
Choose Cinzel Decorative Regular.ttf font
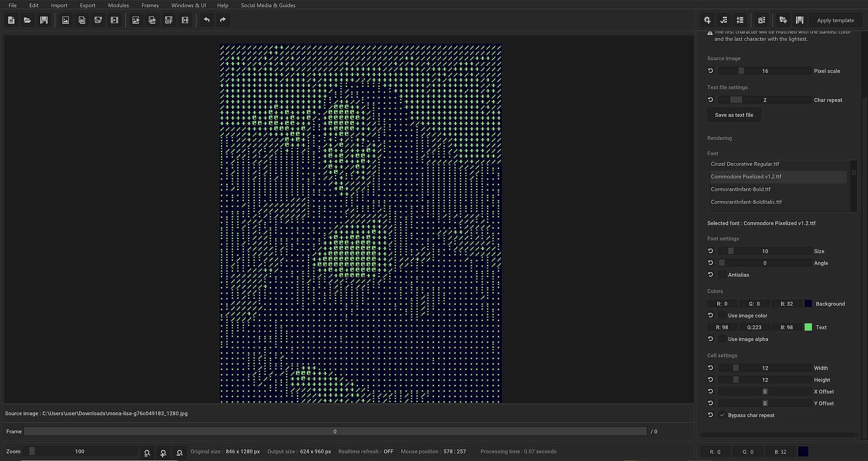coord(744,164)
